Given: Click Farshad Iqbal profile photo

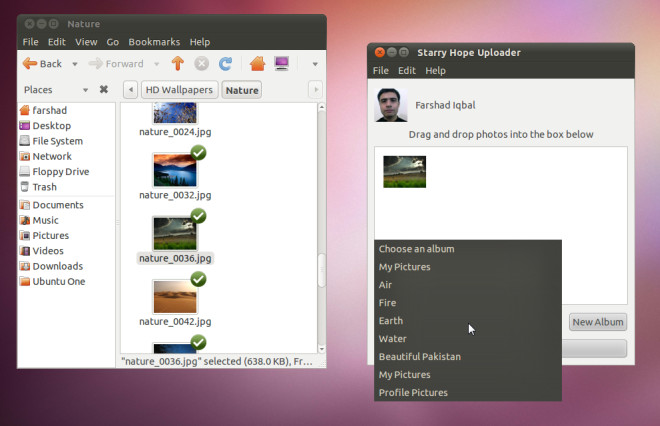Looking at the screenshot, I should pos(391,105).
